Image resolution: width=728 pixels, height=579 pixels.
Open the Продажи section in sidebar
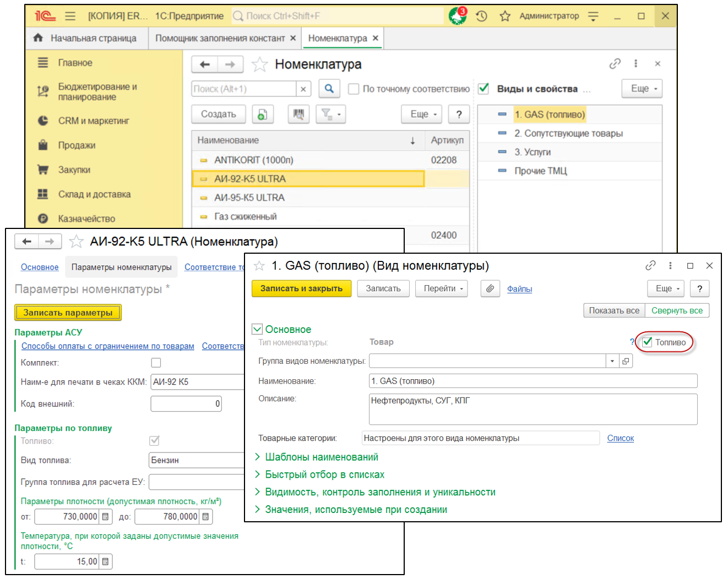tap(77, 145)
